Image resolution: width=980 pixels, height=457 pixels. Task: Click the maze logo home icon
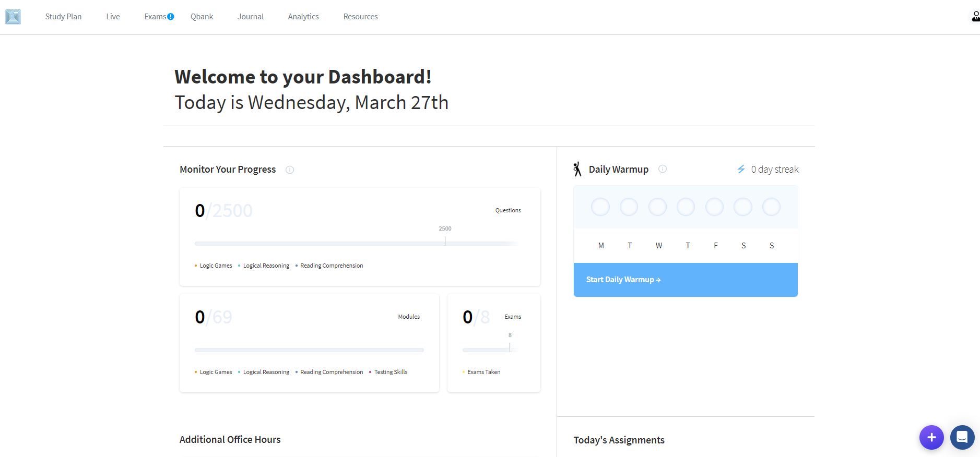pos(13,17)
